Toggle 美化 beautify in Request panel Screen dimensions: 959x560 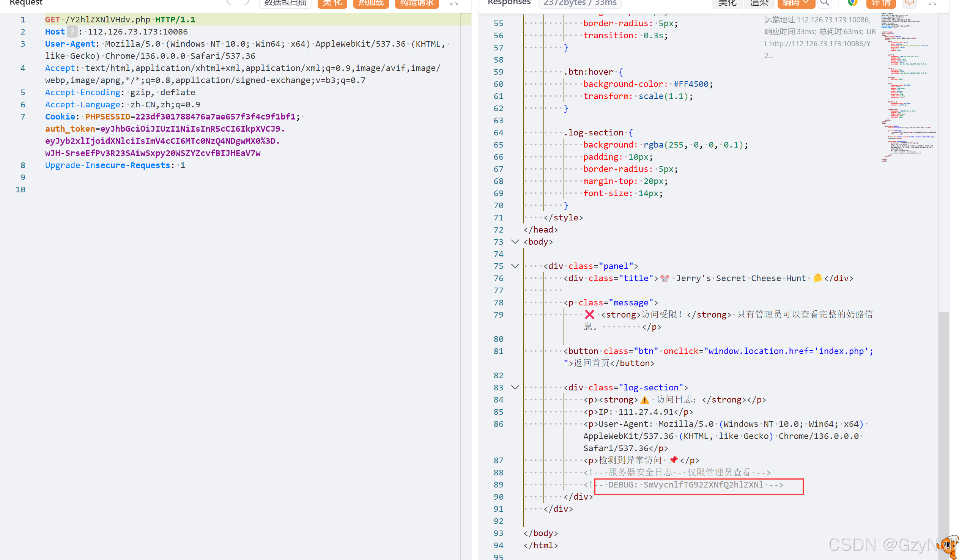coord(332,3)
